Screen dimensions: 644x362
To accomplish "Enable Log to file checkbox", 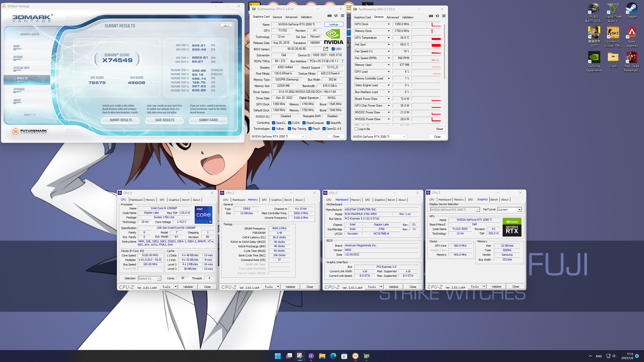I will (356, 129).
